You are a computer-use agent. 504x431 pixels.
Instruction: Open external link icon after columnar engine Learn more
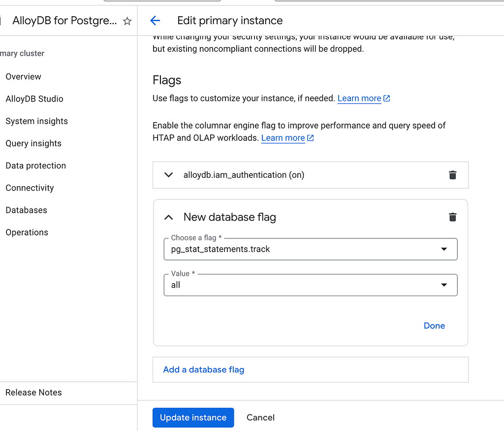[310, 138]
